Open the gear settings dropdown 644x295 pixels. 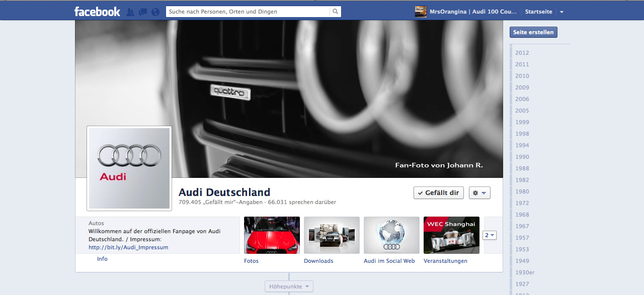click(479, 193)
